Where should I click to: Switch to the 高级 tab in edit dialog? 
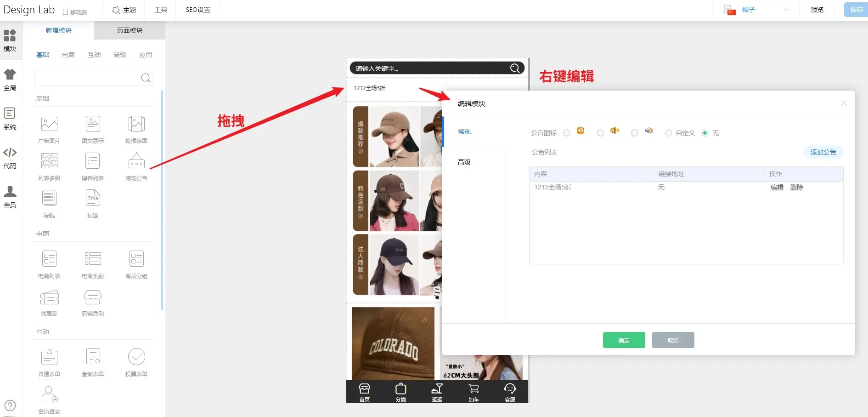click(464, 162)
